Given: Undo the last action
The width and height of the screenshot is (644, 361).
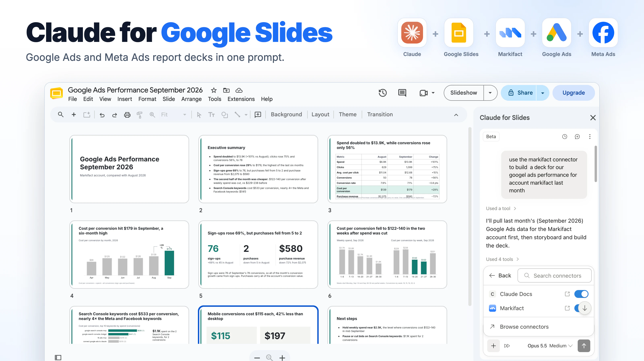Looking at the screenshot, I should tap(102, 115).
